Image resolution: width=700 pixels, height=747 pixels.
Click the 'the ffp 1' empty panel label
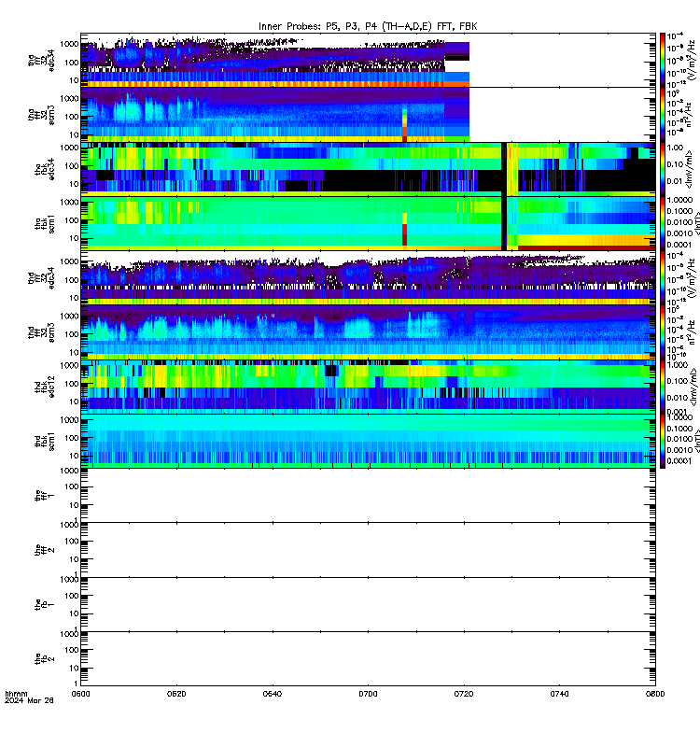[x=45, y=496]
